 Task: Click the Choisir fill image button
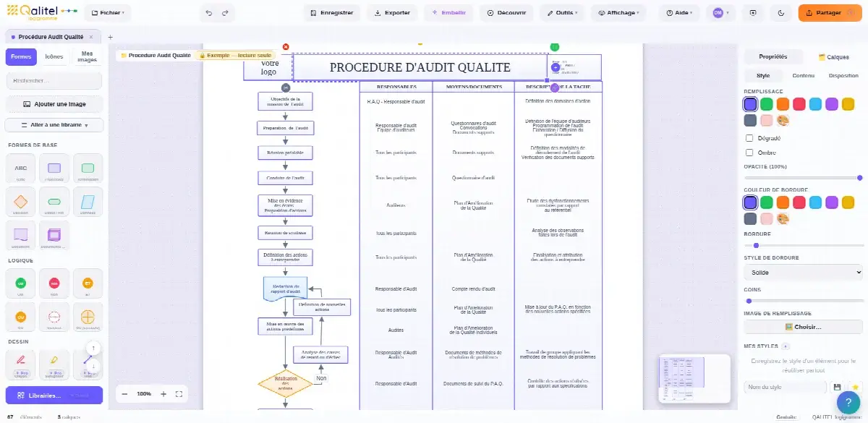coord(804,327)
